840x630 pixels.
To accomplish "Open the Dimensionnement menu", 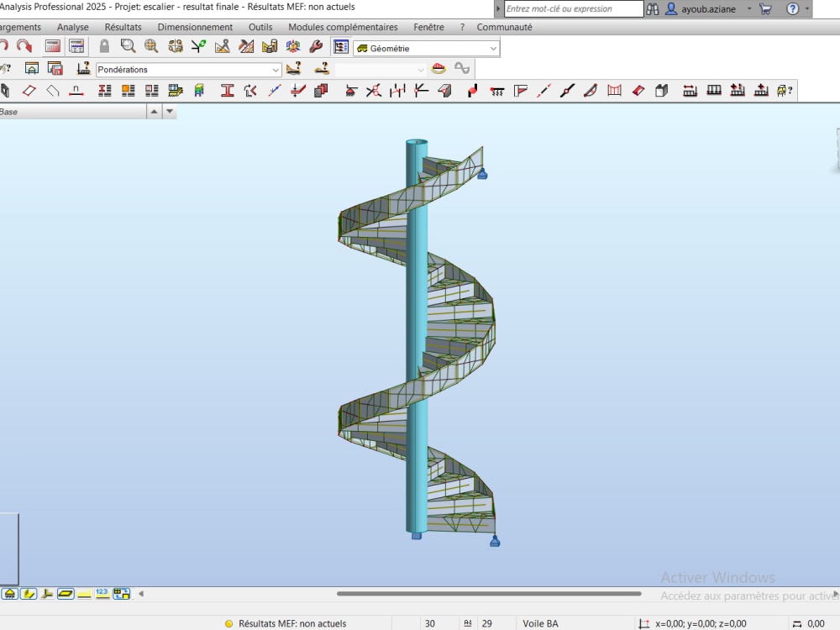I will [195, 27].
